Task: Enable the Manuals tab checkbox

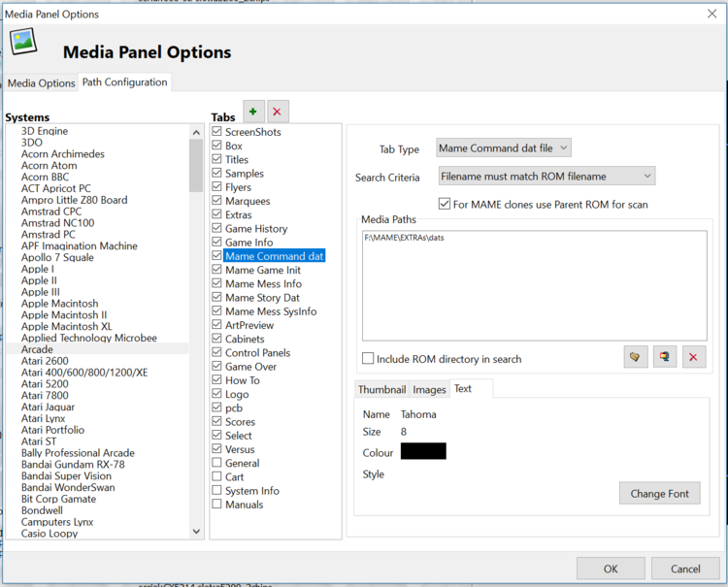Action: pyautogui.click(x=217, y=505)
